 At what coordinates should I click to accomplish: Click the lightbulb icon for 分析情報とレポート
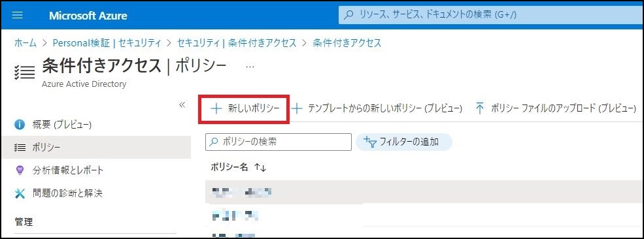(20, 170)
